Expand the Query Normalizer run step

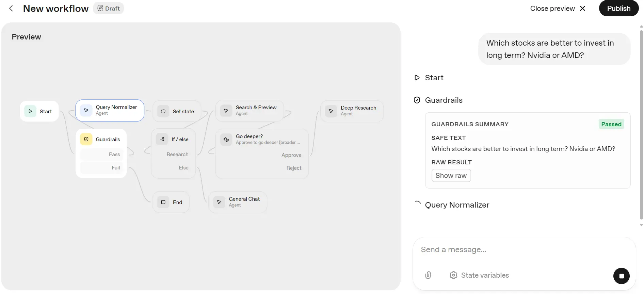point(457,205)
